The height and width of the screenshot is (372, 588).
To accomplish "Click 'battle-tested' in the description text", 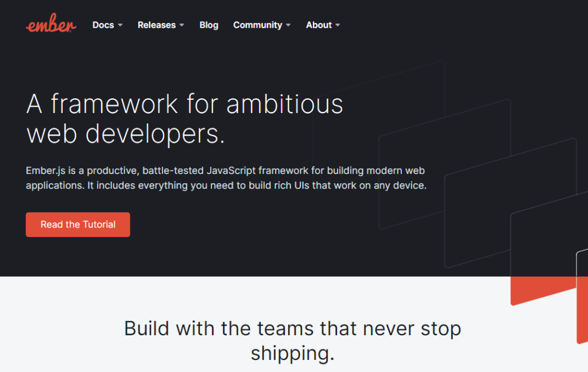I will [x=173, y=170].
